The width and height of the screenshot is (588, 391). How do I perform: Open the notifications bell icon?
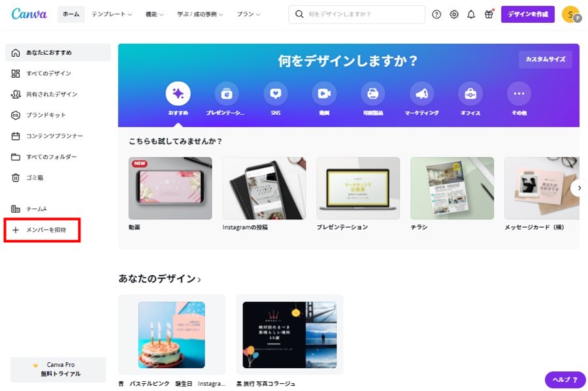pos(471,14)
